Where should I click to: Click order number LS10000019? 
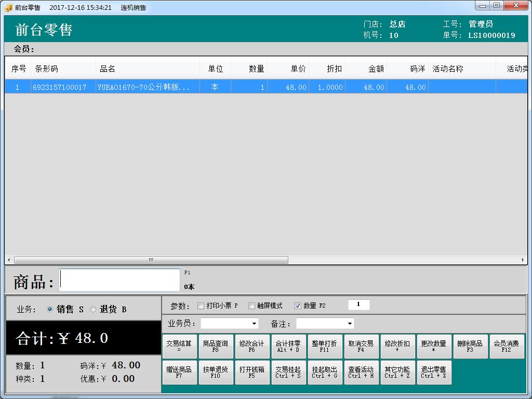tap(491, 35)
